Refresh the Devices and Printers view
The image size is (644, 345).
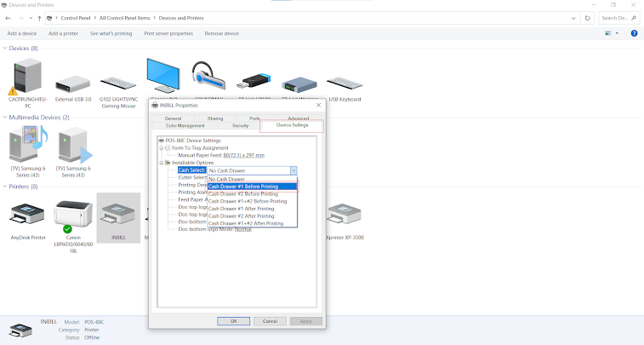pyautogui.click(x=587, y=18)
